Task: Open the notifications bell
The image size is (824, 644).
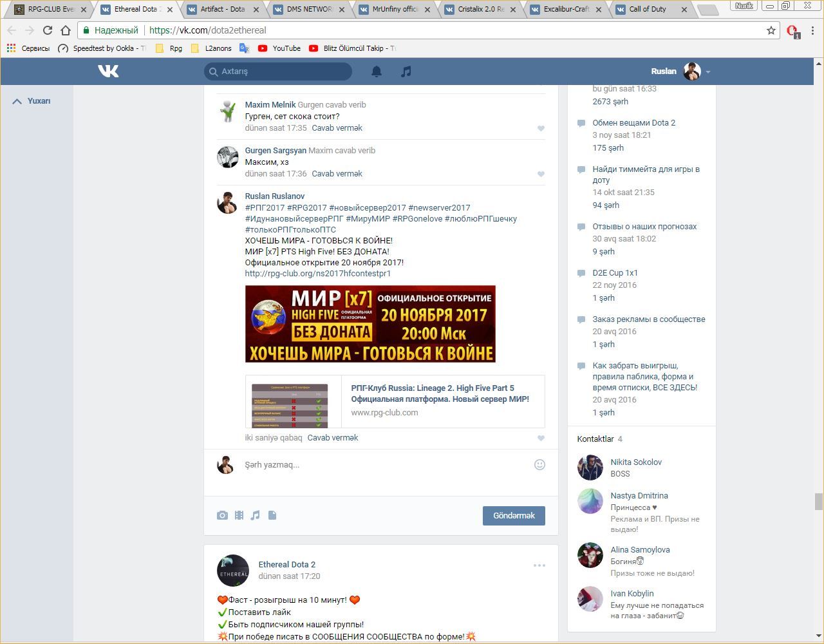Action: coord(377,71)
